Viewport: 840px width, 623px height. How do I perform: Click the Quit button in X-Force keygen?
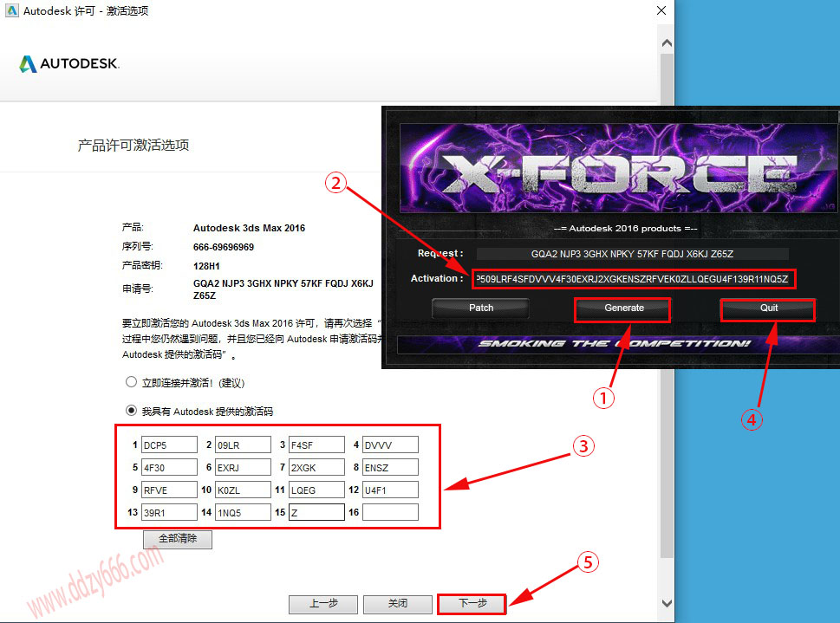tap(768, 308)
